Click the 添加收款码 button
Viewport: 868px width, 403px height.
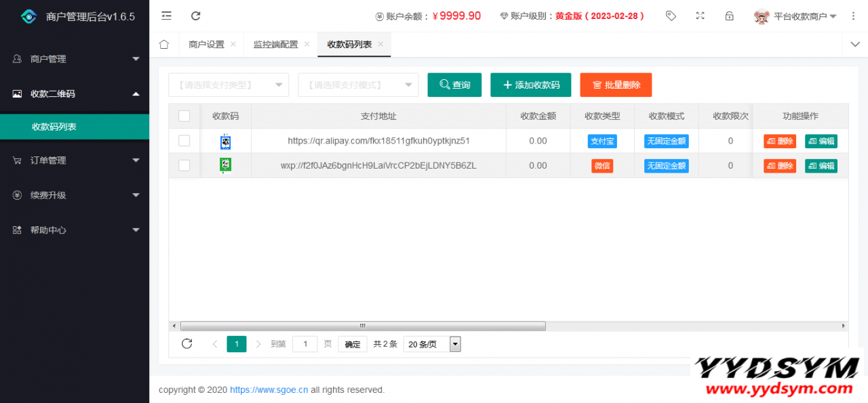(530, 85)
